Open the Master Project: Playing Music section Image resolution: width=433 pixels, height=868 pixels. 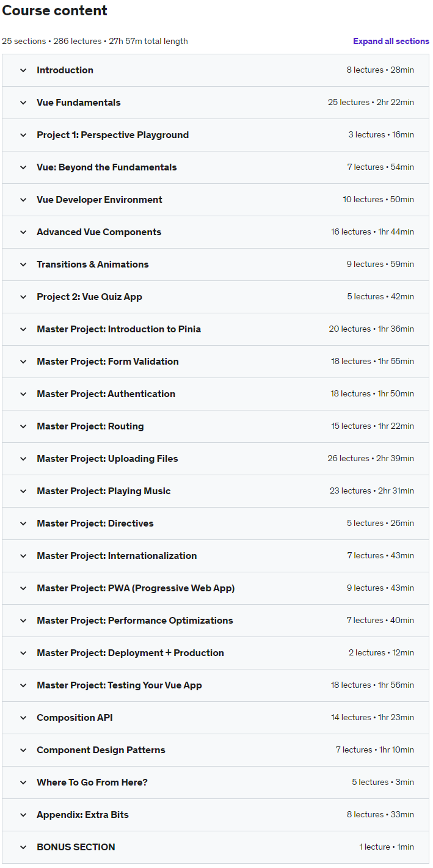tap(104, 491)
